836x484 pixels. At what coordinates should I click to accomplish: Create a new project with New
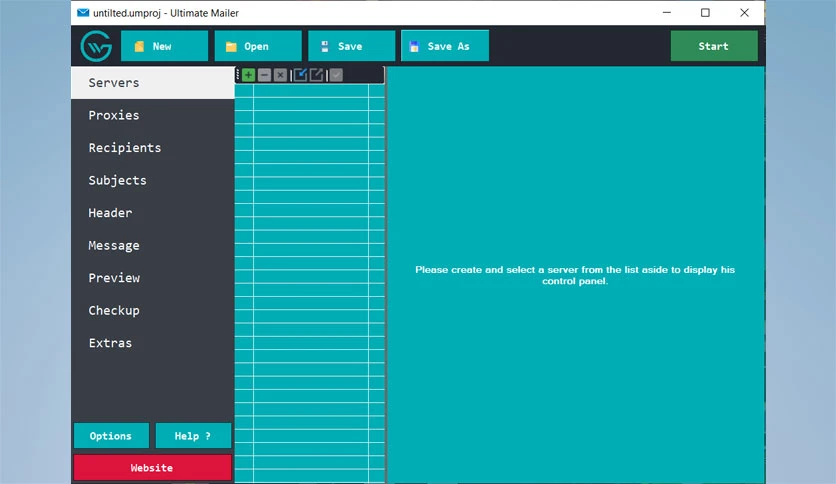[164, 46]
